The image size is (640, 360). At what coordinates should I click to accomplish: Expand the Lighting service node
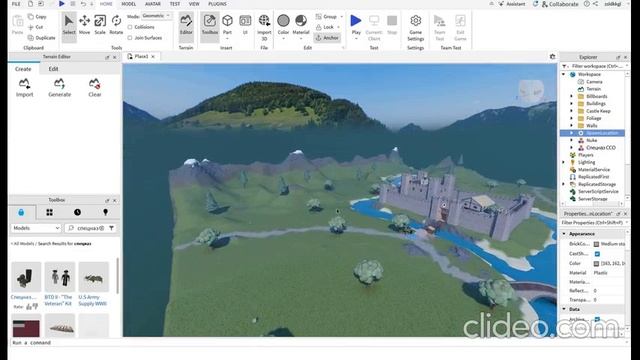pos(564,162)
